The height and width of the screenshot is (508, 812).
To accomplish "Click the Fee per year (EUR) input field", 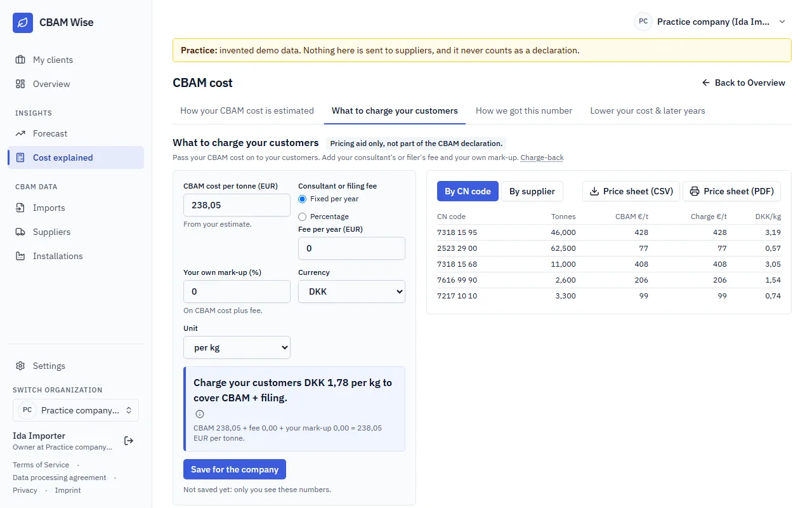I will 351,248.
